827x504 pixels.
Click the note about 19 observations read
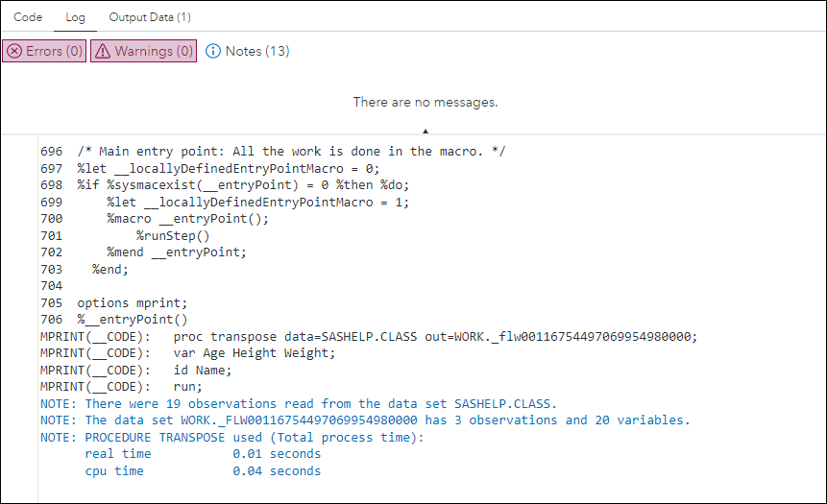pyautogui.click(x=299, y=403)
